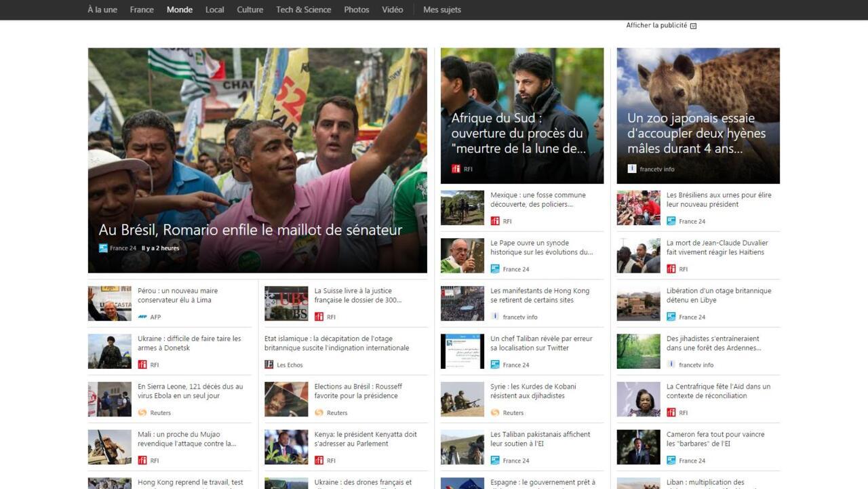The image size is (868, 489).
Task: Click the RFI icon on the Ukraine Donetsk story
Action: (x=143, y=364)
